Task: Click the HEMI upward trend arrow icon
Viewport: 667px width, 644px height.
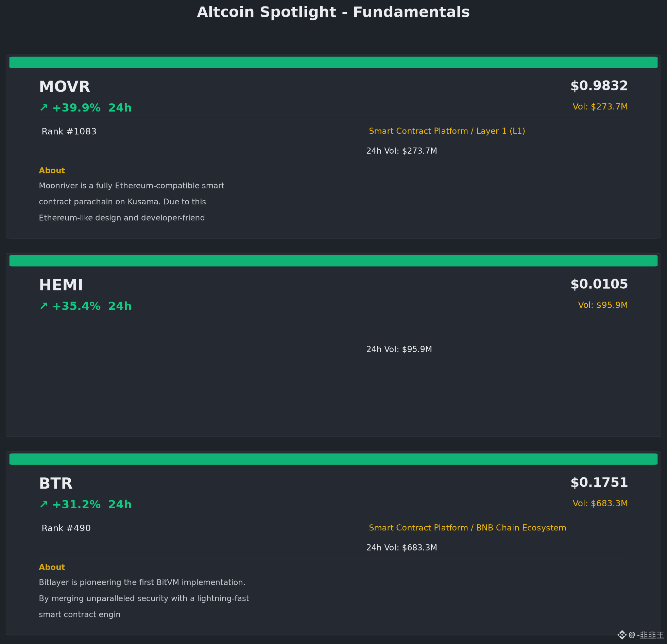Action: (44, 306)
